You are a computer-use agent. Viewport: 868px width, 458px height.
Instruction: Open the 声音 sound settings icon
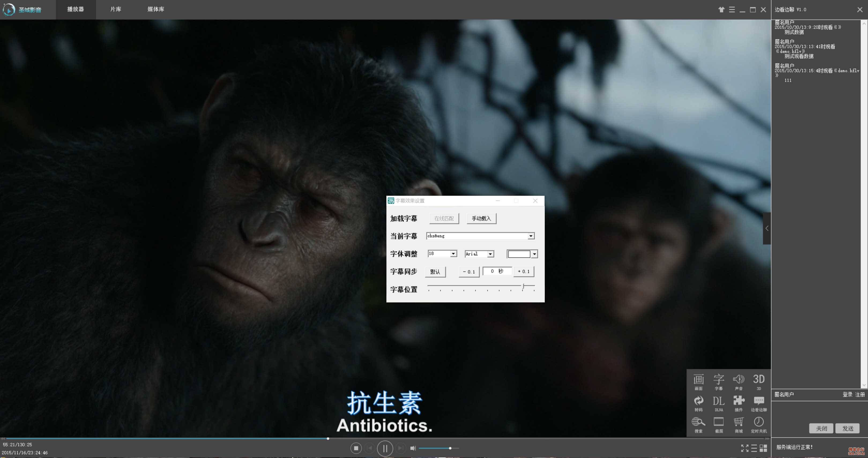coord(739,382)
